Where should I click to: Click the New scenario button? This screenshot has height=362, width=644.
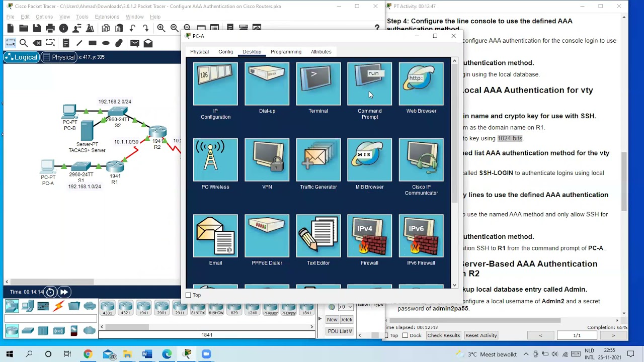coord(332,320)
